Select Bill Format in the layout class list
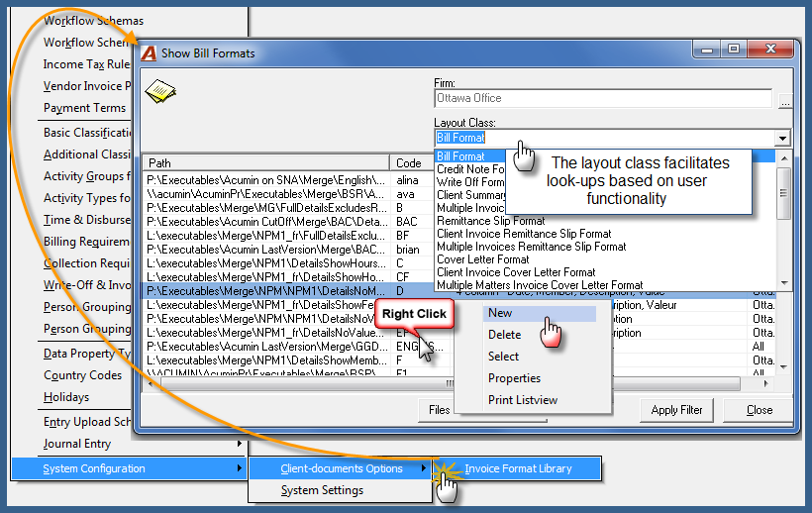 click(x=460, y=156)
